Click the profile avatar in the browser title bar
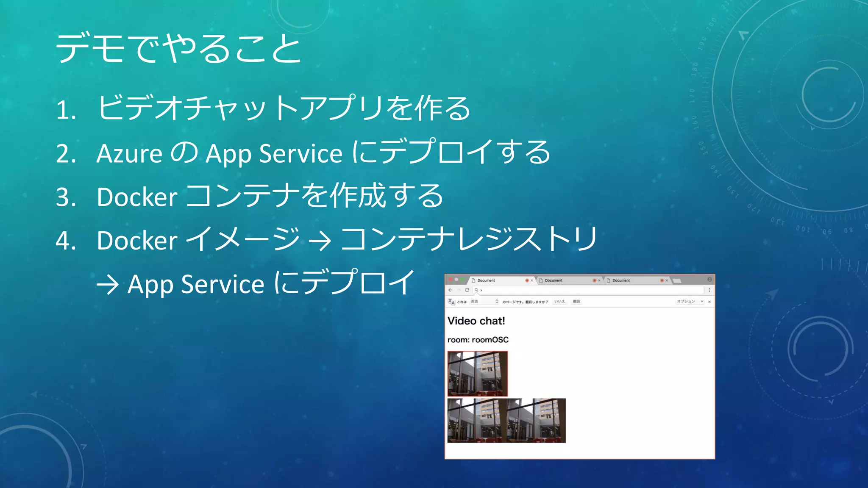This screenshot has width=868, height=488. coord(709,280)
